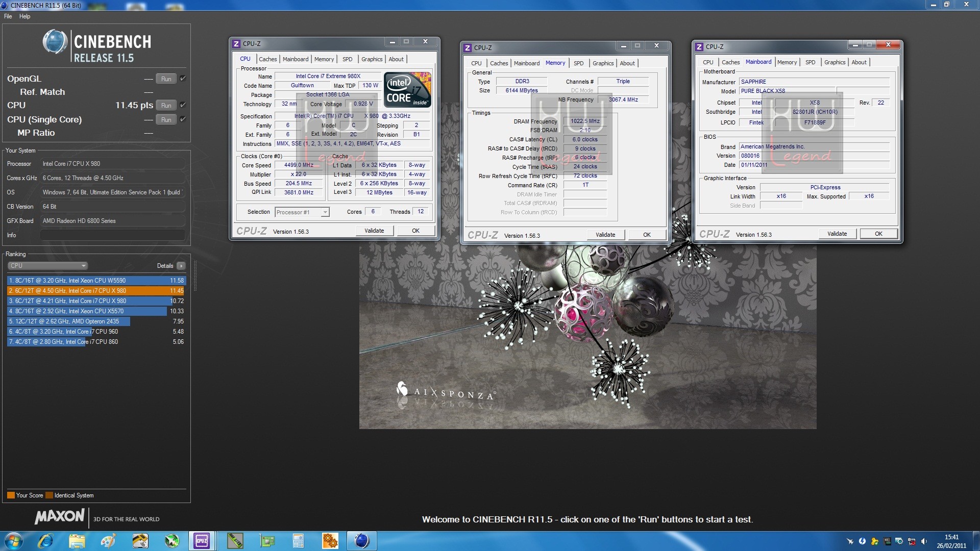Open the graphics card icon in taskbar
The image size is (980, 551).
click(266, 541)
